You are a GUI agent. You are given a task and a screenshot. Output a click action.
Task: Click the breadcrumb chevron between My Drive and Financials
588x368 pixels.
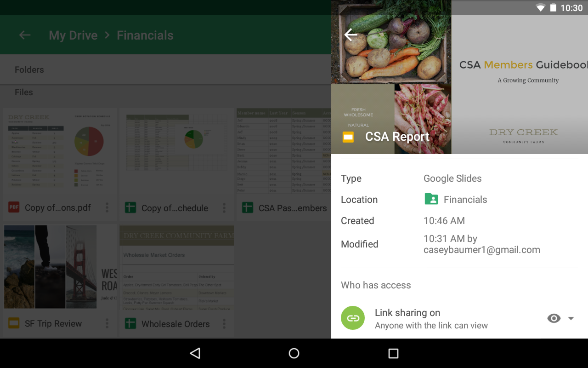click(107, 35)
